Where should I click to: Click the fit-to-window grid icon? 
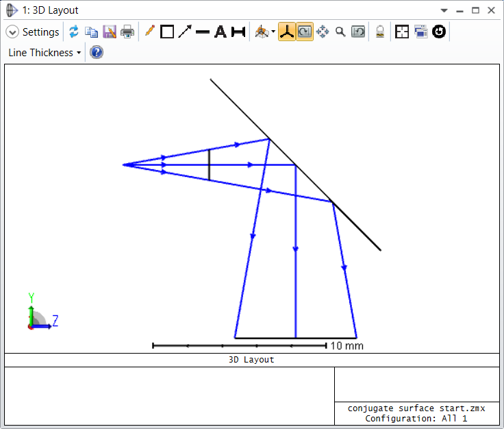click(x=402, y=32)
